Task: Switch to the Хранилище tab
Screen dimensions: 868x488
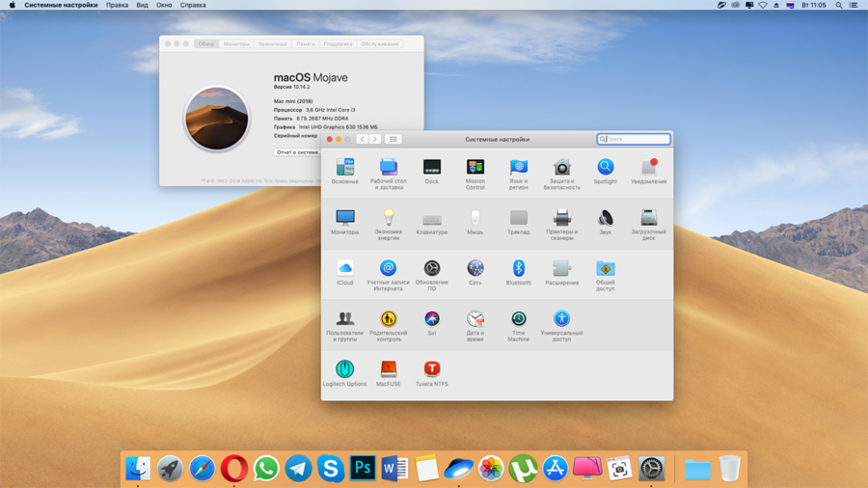Action: [x=273, y=43]
